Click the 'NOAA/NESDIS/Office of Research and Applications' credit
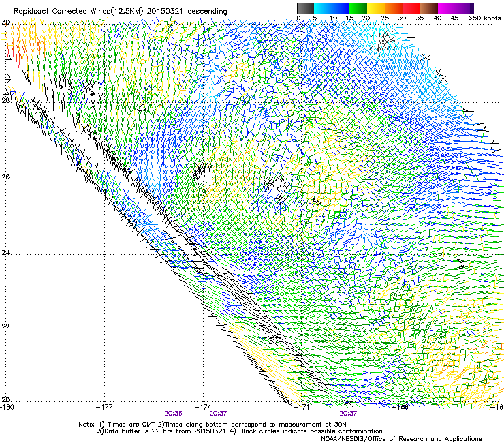The image size is (504, 443). [x=401, y=438]
